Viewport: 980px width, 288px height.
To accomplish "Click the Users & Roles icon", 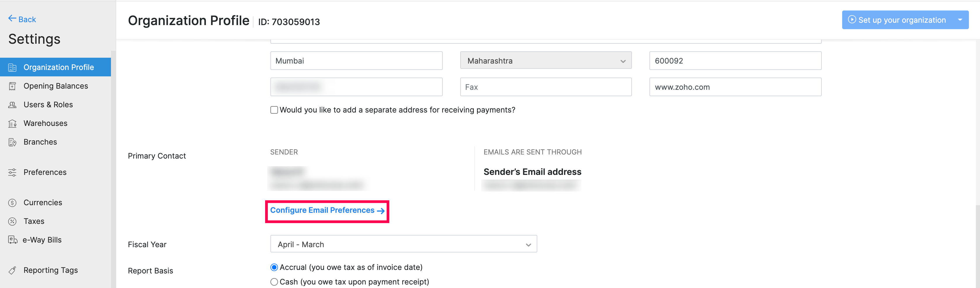I will click(12, 105).
